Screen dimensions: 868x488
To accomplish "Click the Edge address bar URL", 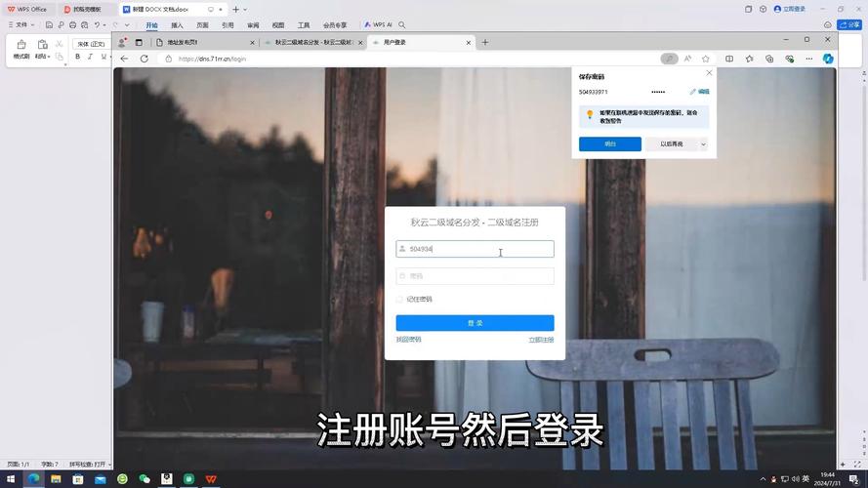I will [212, 59].
